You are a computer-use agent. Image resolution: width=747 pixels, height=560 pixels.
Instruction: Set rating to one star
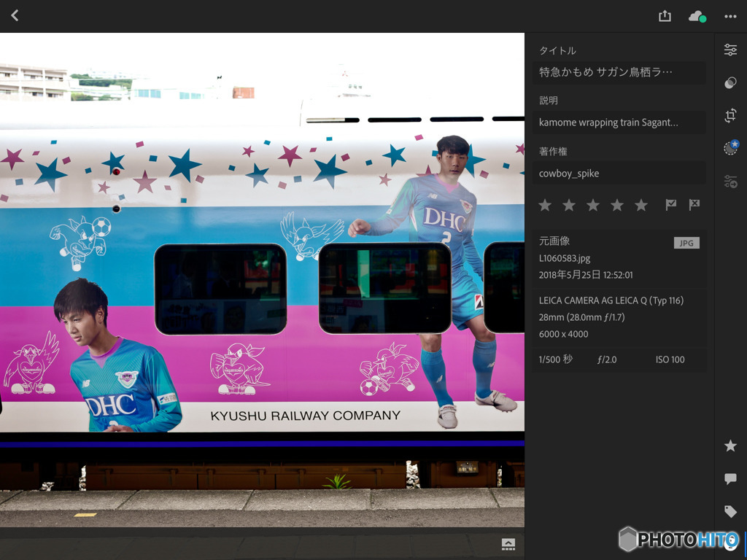pos(545,205)
